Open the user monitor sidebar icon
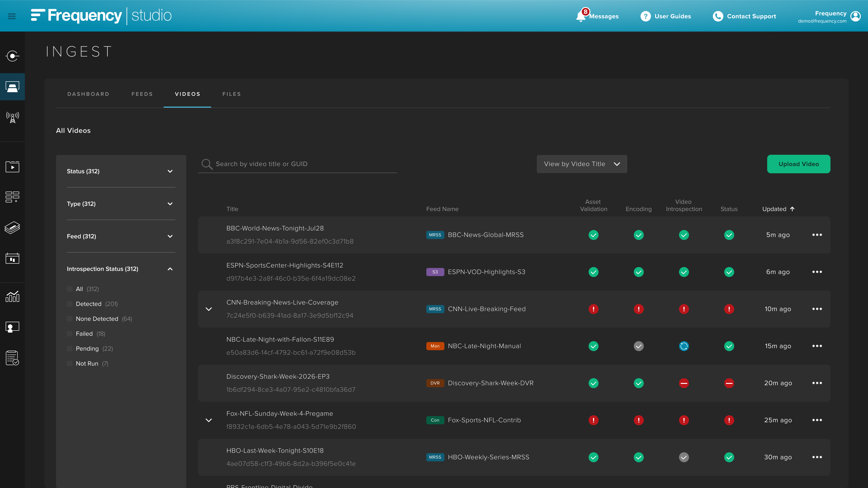Viewport: 868px width, 488px height. [12, 327]
